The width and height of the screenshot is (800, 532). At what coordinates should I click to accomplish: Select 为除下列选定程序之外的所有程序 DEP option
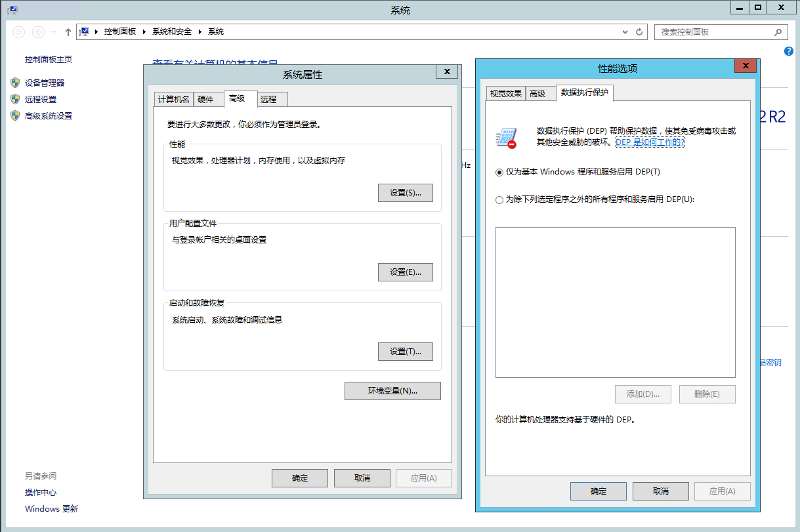click(x=499, y=200)
